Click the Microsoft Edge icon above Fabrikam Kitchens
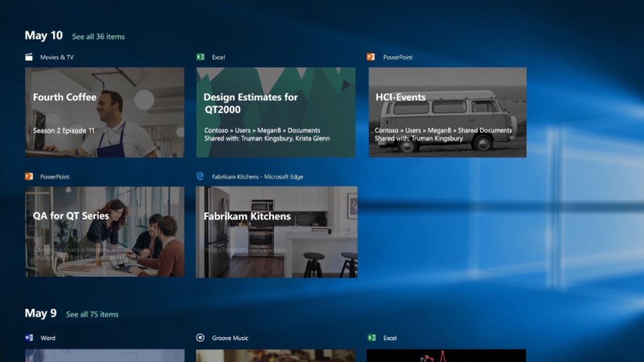The width and height of the screenshot is (644, 362). [200, 177]
